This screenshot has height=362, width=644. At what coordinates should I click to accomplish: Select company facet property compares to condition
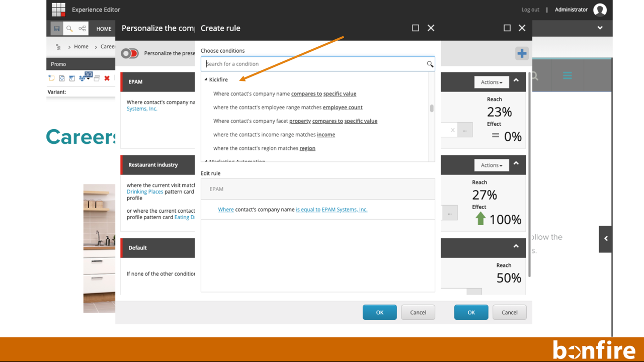[x=295, y=121]
